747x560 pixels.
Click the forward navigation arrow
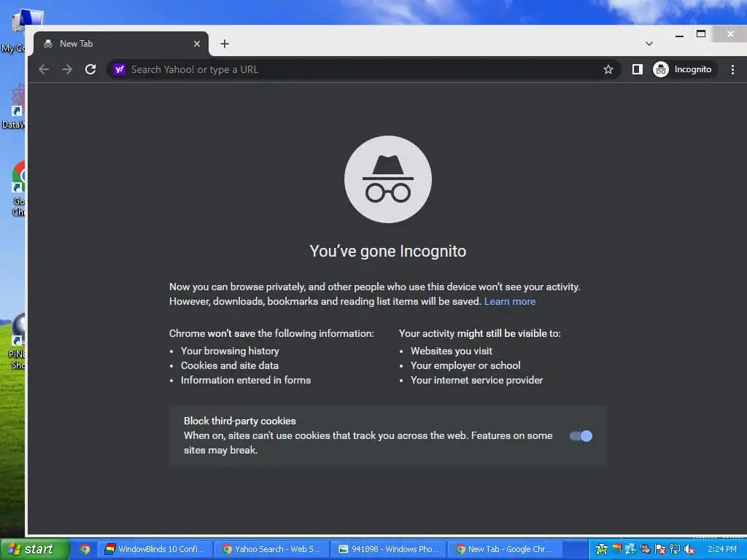(67, 69)
